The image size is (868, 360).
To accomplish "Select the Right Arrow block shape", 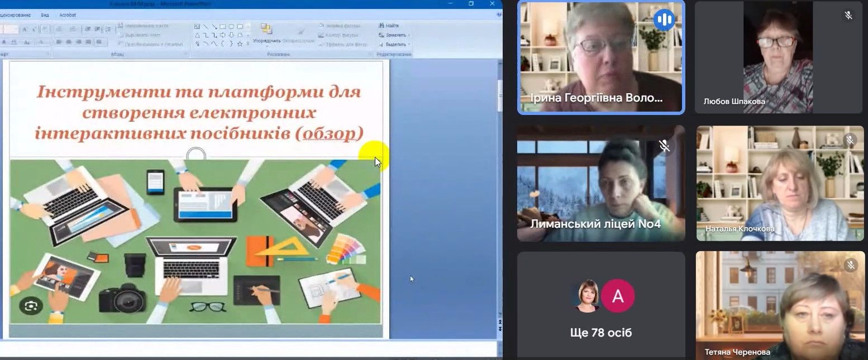I will pyautogui.click(x=223, y=35).
